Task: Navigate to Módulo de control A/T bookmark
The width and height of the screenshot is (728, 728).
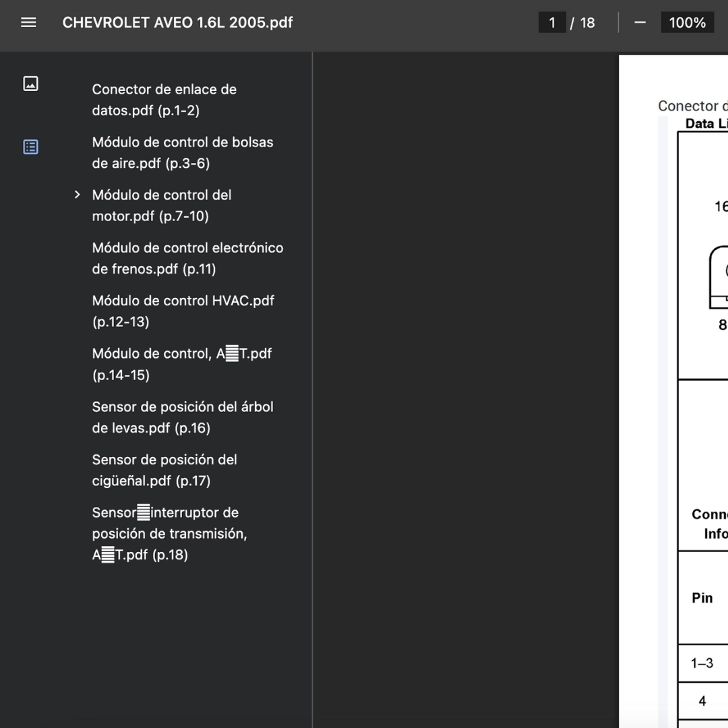Action: pos(181,364)
